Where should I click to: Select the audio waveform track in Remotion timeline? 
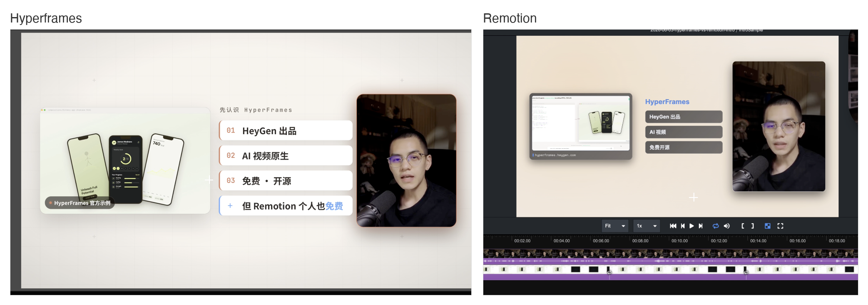click(670, 261)
